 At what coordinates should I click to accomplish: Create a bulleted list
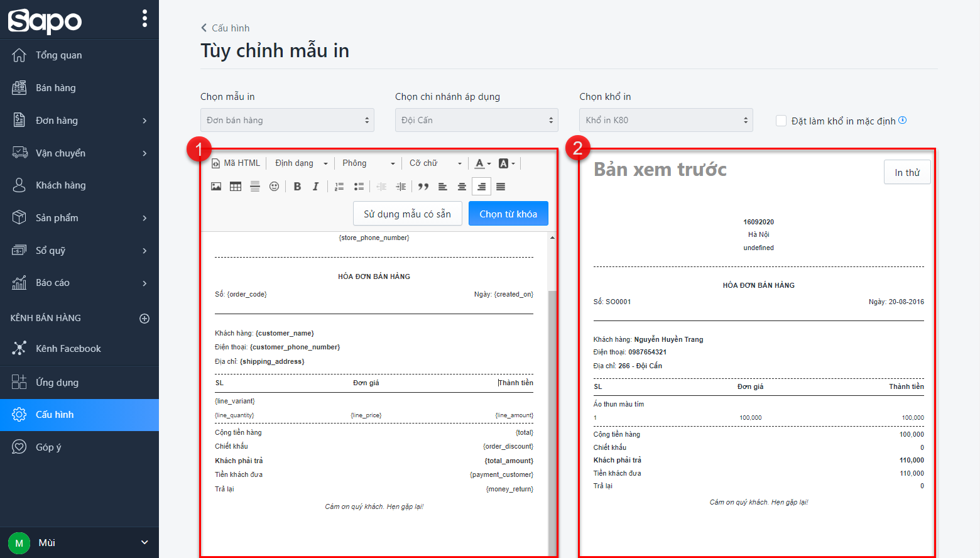pos(359,187)
